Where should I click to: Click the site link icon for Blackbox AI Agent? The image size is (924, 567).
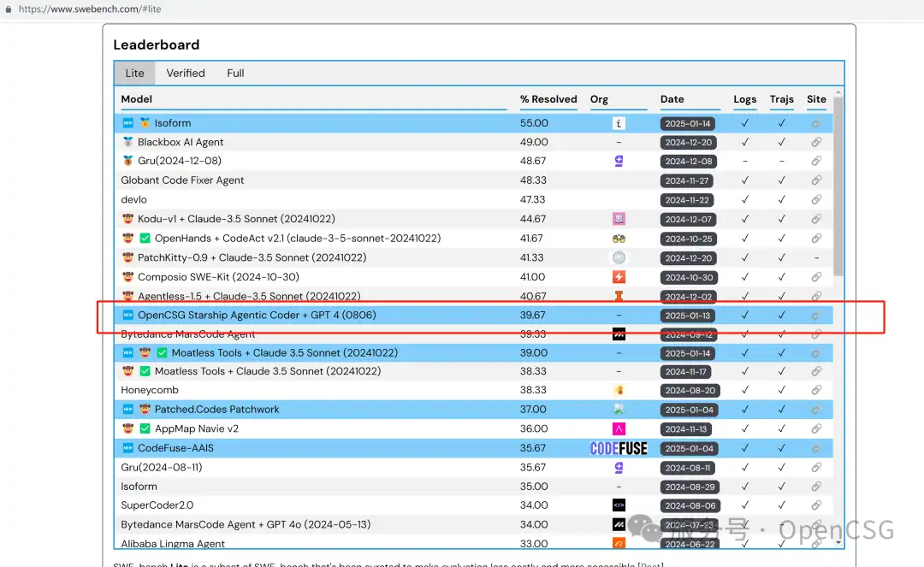tap(816, 142)
